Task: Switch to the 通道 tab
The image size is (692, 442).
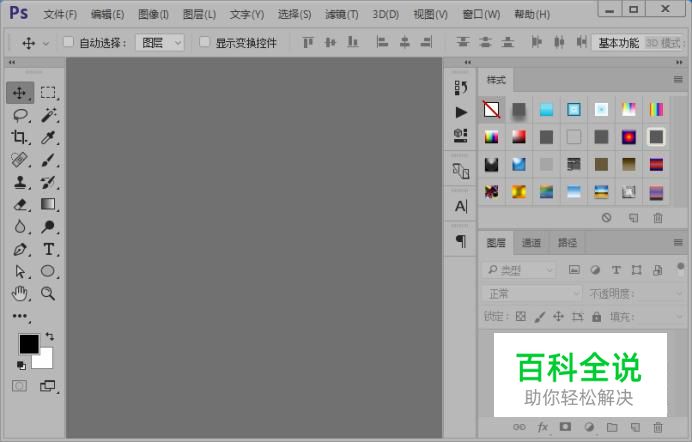Action: pyautogui.click(x=531, y=243)
